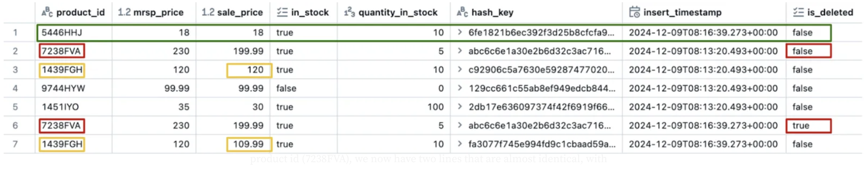868x170 pixels.
Task: Click the product_id cell 5446HHJ
Action: pos(62,33)
